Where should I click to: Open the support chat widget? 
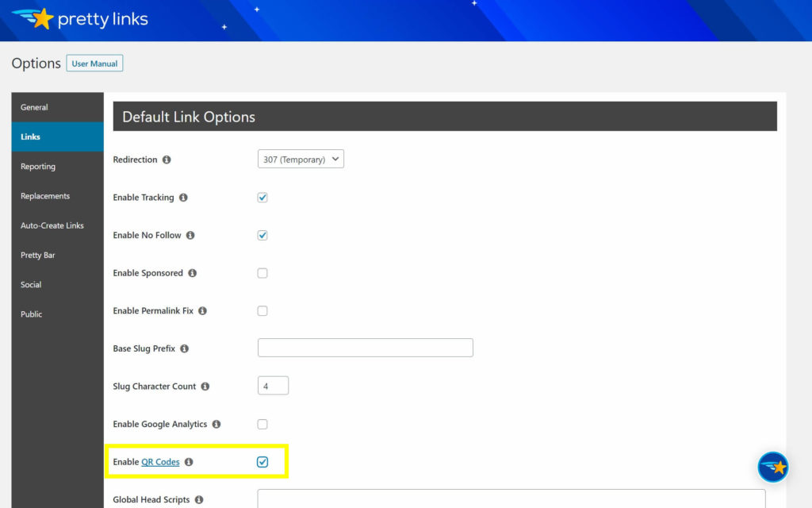[x=773, y=467]
